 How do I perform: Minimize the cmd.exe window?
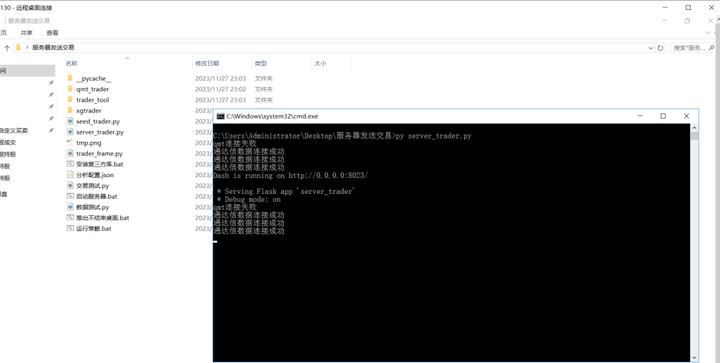click(640, 116)
